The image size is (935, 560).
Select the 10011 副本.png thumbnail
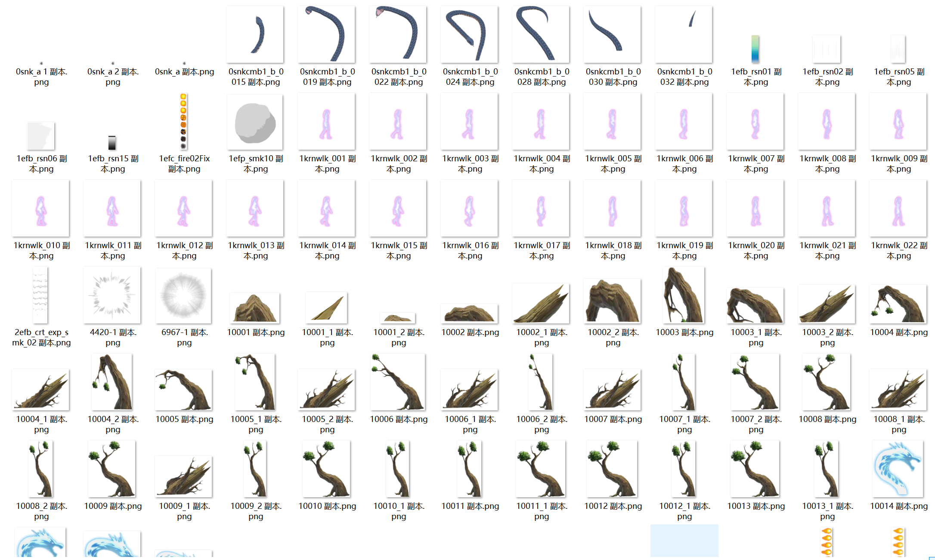[x=470, y=469]
